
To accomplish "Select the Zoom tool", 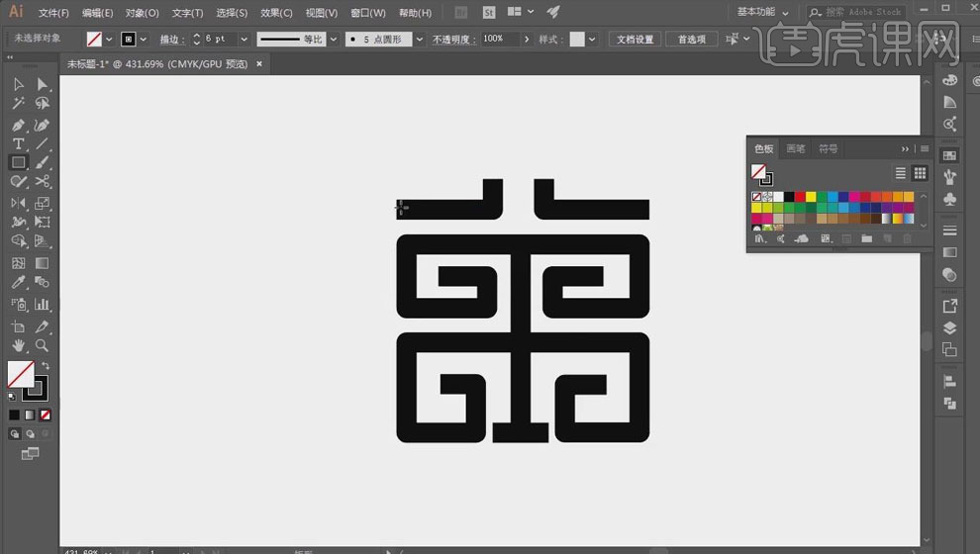I will [x=42, y=345].
